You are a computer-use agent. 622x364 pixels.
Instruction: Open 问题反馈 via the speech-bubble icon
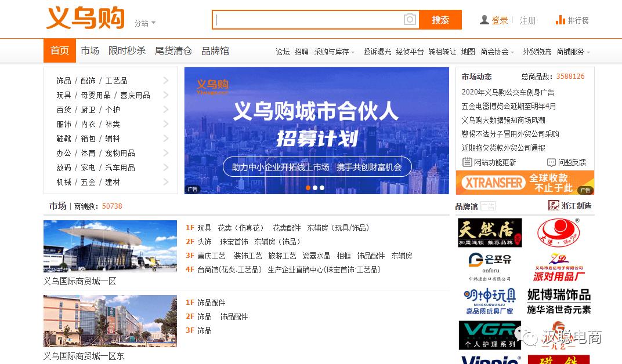553,161
